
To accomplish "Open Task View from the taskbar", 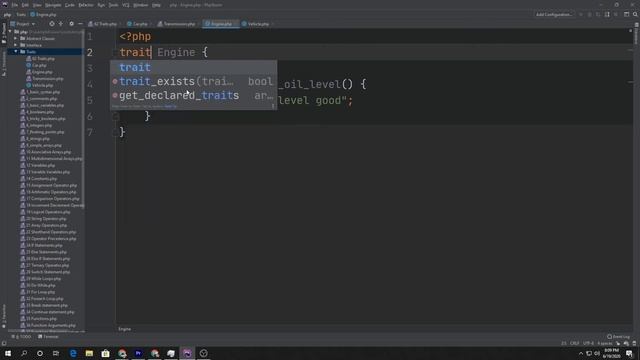I will coord(56,353).
